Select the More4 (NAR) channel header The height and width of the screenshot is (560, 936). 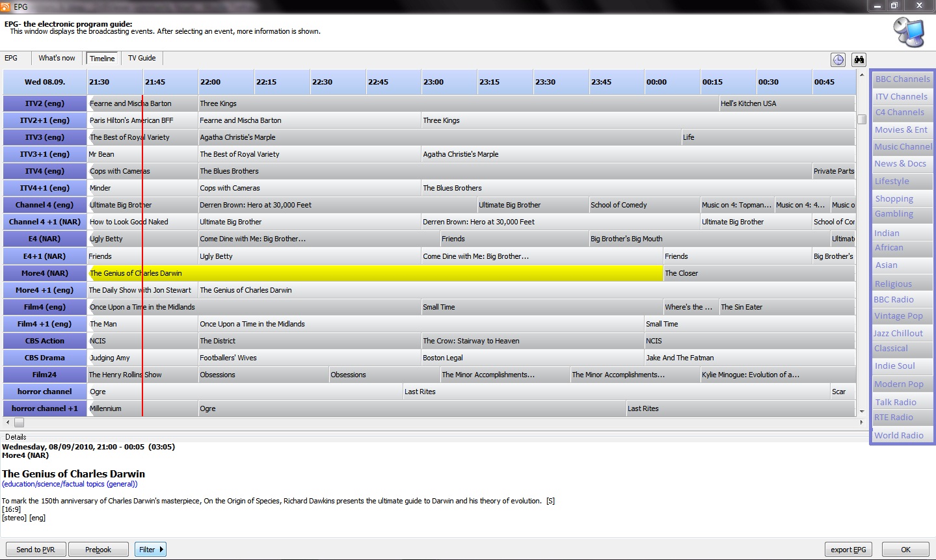[x=45, y=273]
